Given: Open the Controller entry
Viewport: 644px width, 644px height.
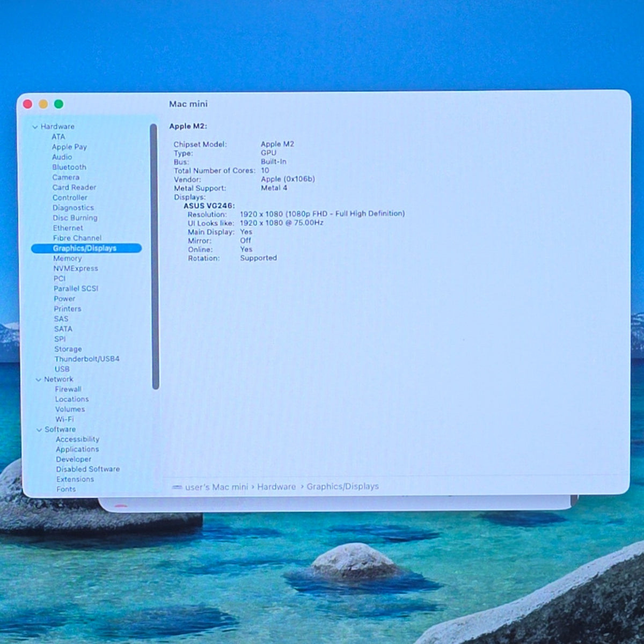Looking at the screenshot, I should 70,197.
